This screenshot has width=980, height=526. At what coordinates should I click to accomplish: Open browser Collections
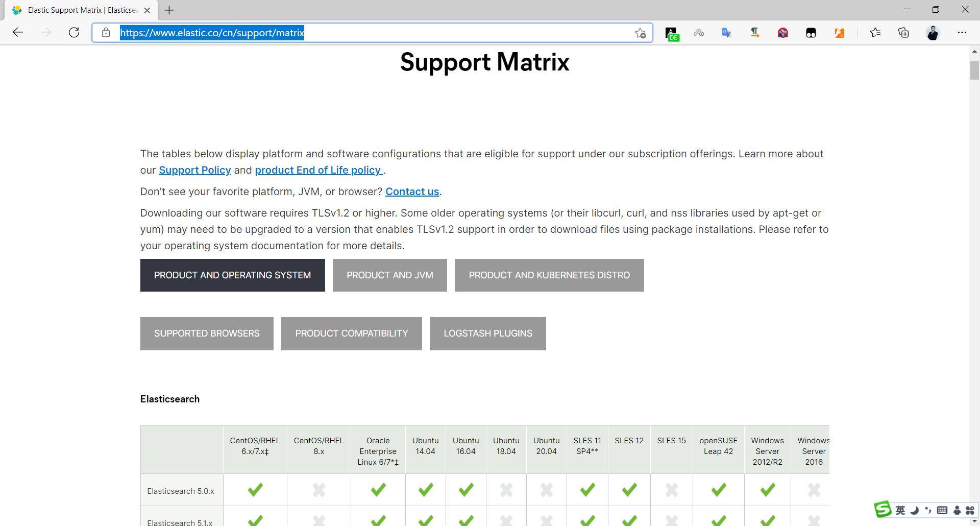[903, 33]
